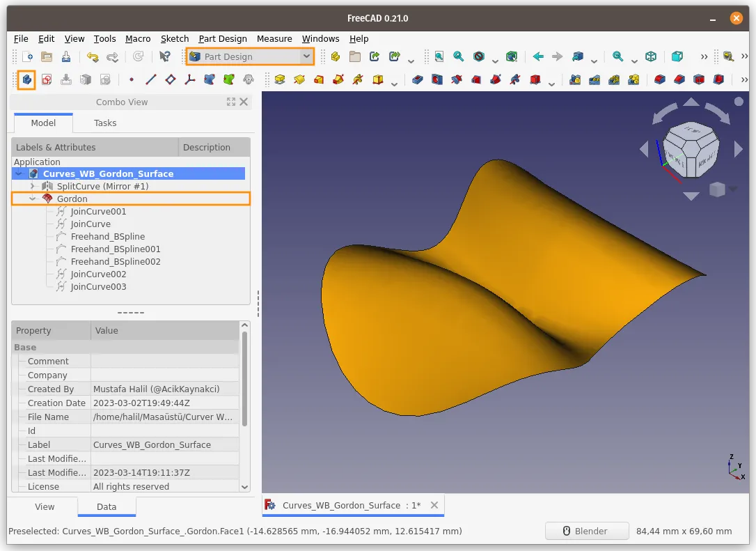Show hidden view toolbar items chevron
This screenshot has height=551, width=756.
tap(704, 56)
